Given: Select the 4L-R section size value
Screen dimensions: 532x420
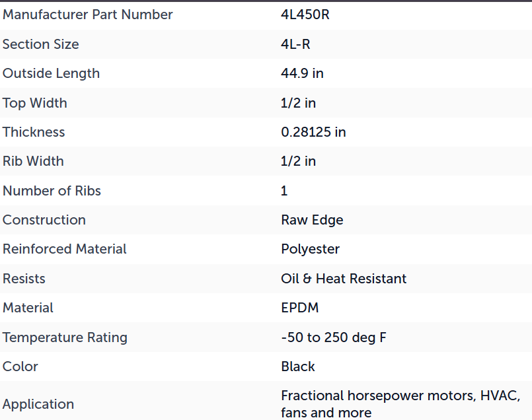Looking at the screenshot, I should point(295,44).
